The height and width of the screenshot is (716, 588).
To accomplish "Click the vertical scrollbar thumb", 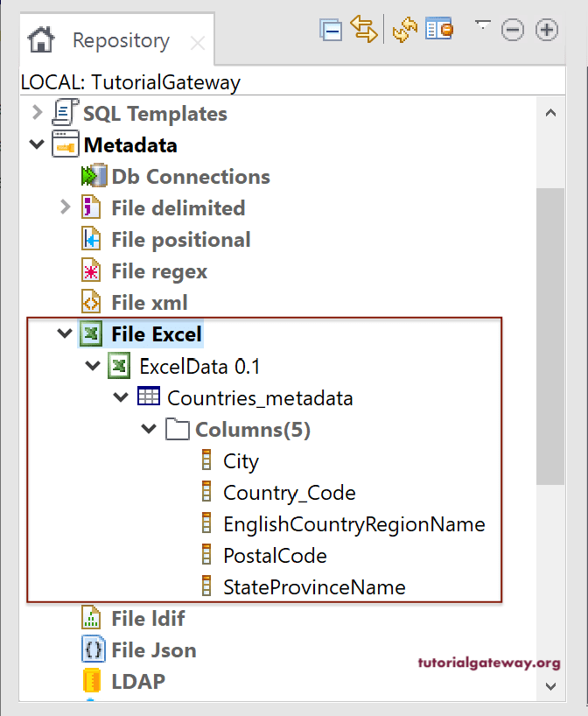I will pyautogui.click(x=550, y=336).
